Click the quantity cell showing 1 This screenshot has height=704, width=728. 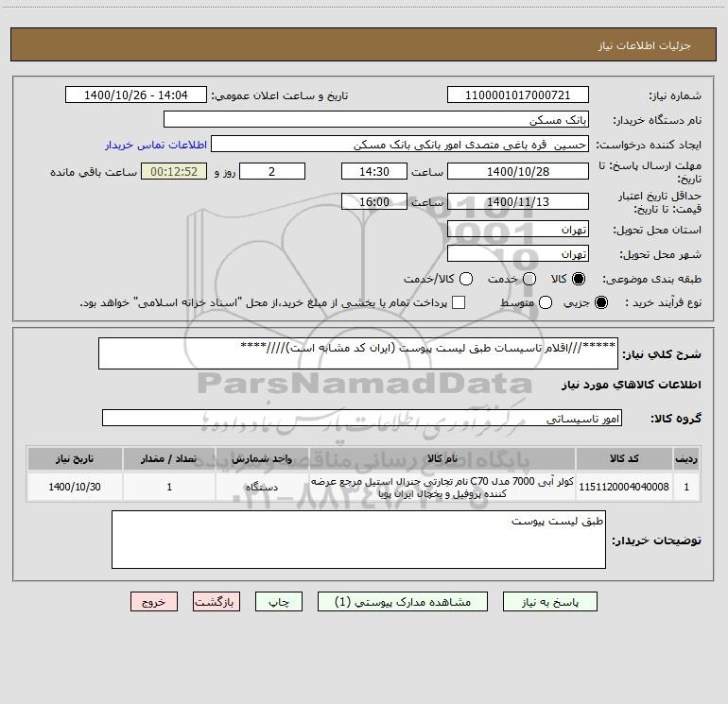pyautogui.click(x=169, y=487)
